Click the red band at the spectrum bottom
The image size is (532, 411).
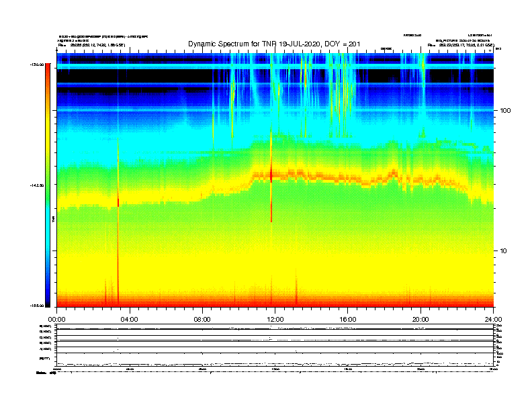[269, 302]
